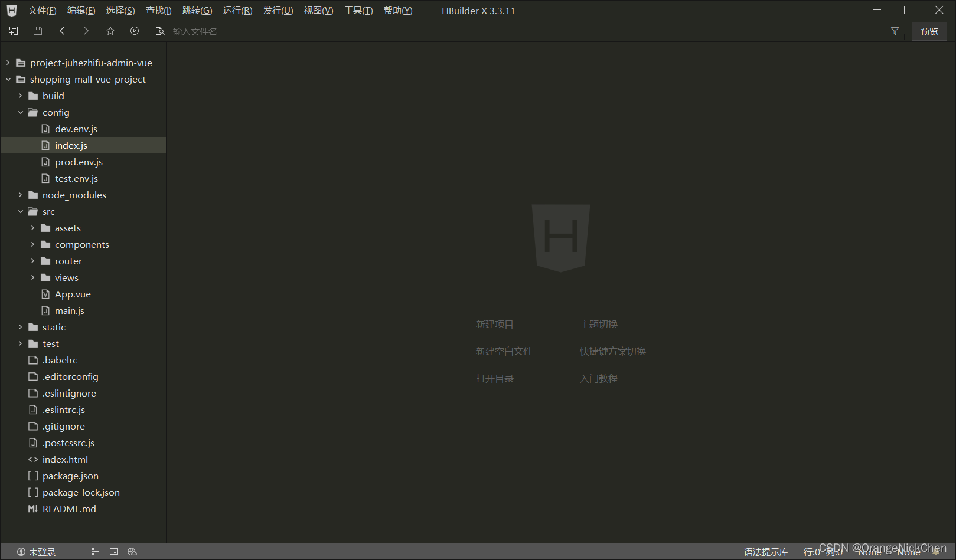Click 未登录 in the status bar
The width and height of the screenshot is (956, 560).
tap(42, 552)
